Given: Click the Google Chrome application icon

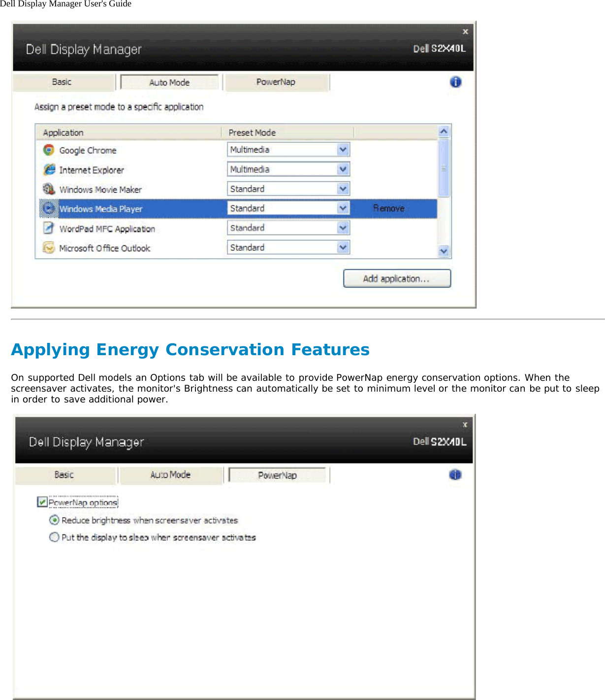Looking at the screenshot, I should coord(49,150).
